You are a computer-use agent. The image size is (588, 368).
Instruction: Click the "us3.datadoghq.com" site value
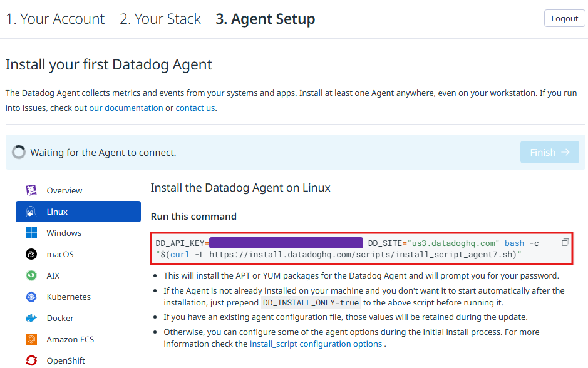[x=453, y=243]
